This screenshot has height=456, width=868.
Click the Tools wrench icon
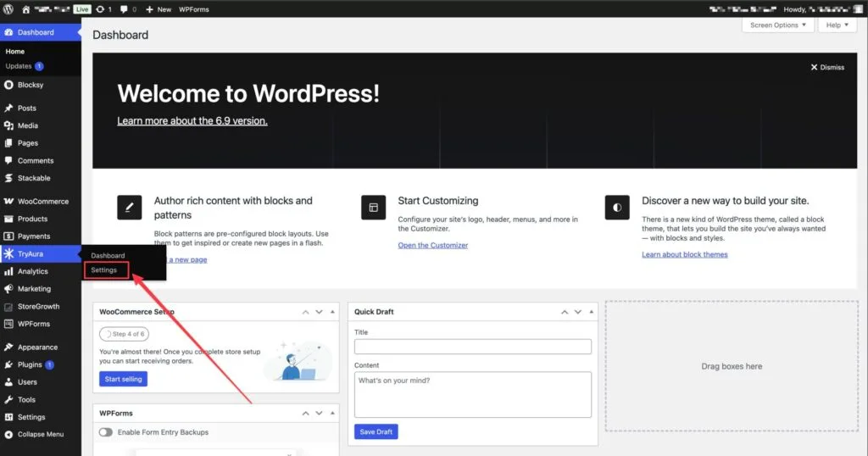coord(8,399)
